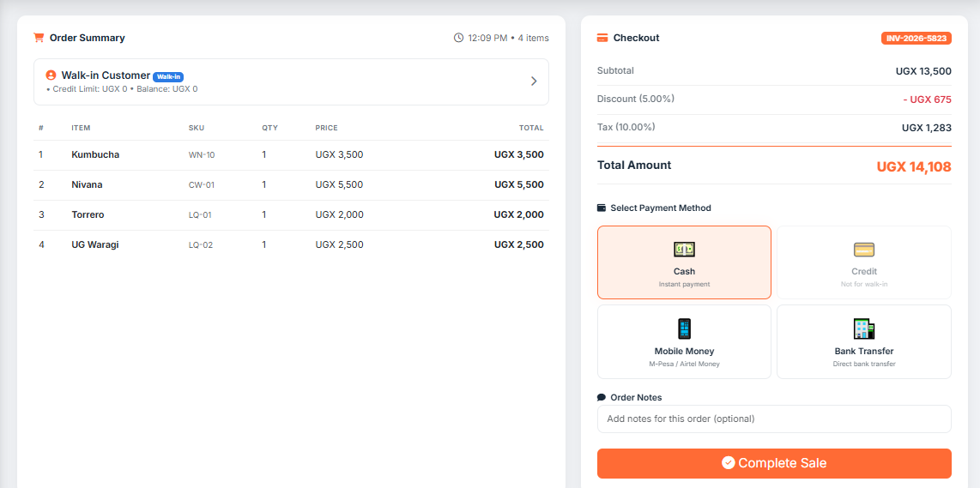The image size is (980, 488).
Task: Click the blue Walk-in badge
Action: pos(168,76)
